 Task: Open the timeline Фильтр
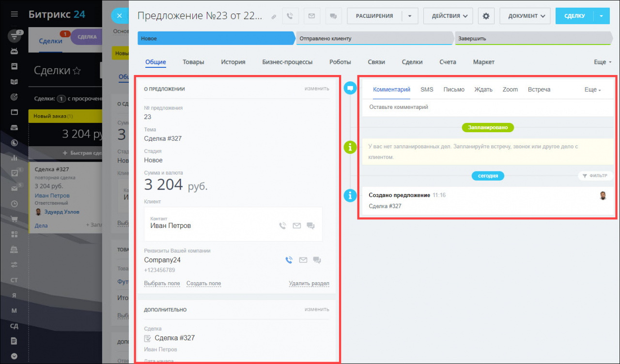click(x=595, y=176)
